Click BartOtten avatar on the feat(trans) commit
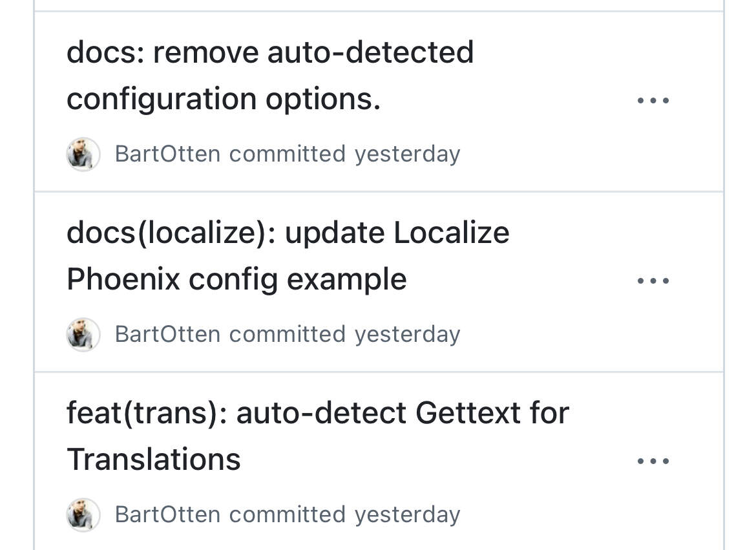This screenshot has height=550, width=756. point(83,515)
